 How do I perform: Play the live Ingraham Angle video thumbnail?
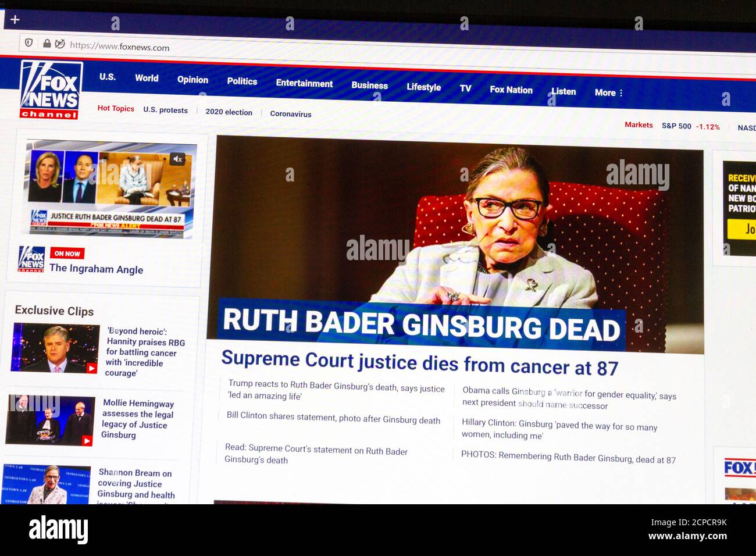(110, 191)
